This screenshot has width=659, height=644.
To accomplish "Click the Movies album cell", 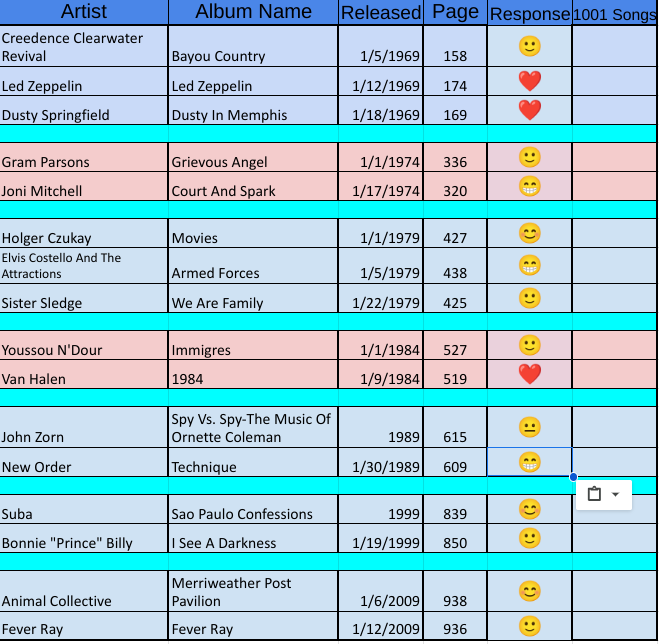I will pyautogui.click(x=253, y=233).
